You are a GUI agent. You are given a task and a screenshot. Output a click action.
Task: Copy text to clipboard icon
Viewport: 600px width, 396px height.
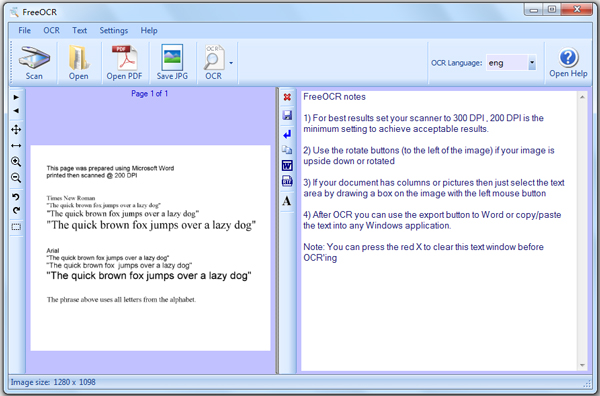point(287,150)
